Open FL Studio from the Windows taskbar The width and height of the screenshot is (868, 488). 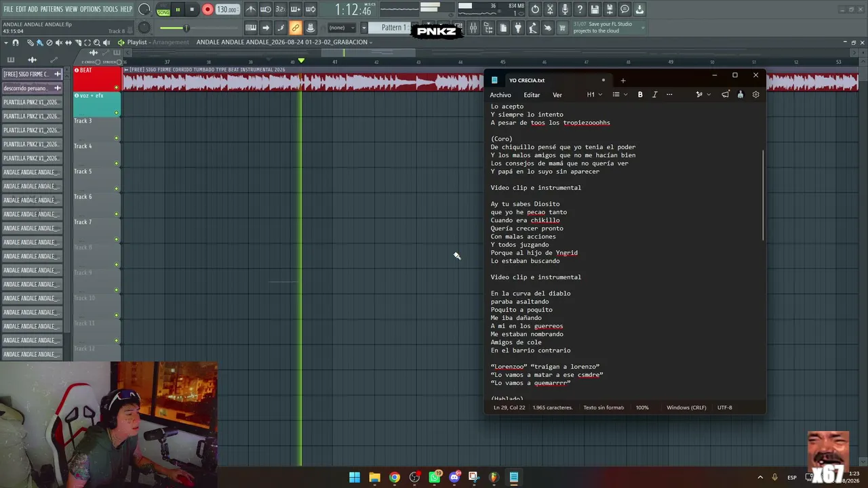pos(494,477)
